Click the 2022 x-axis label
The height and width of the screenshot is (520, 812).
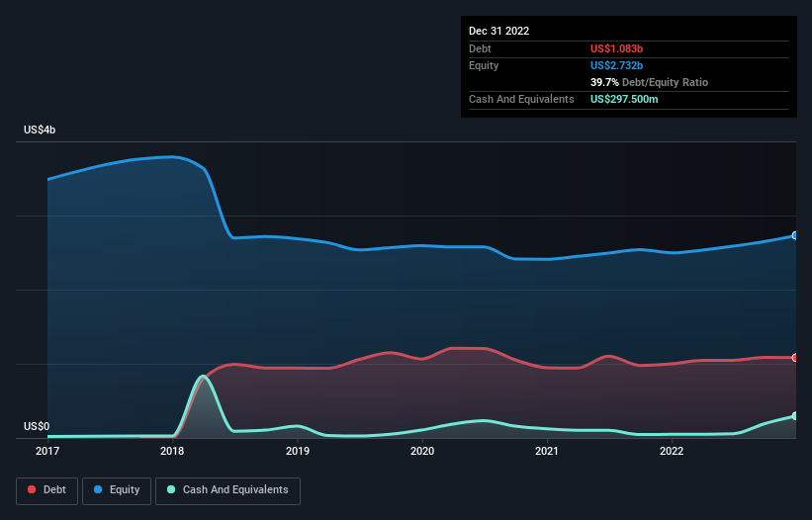(672, 451)
